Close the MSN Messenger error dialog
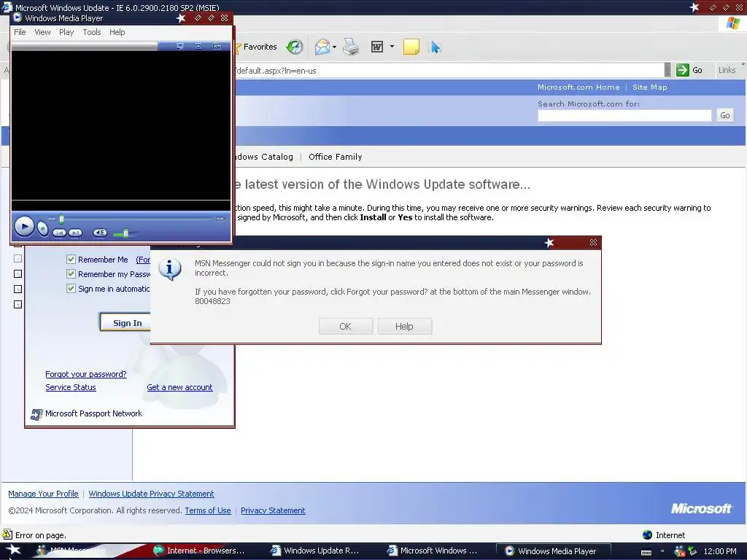This screenshot has width=747, height=560. tap(593, 242)
